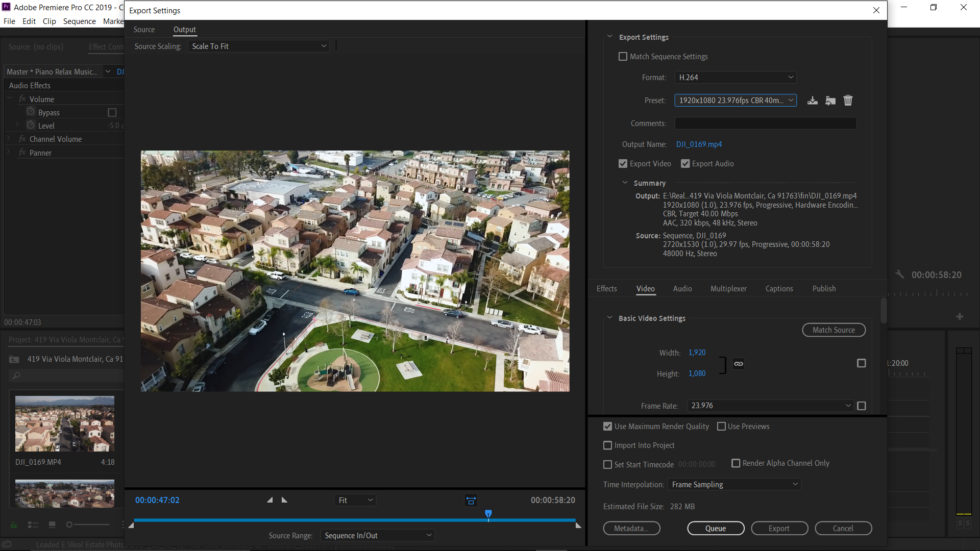Click the Set In Point marker icon
Image resolution: width=980 pixels, height=551 pixels.
(x=269, y=500)
